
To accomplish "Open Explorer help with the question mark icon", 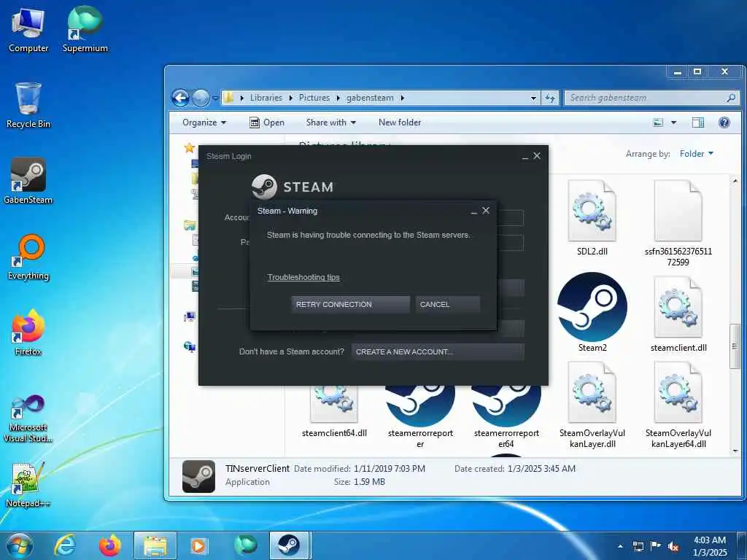I will coord(724,122).
